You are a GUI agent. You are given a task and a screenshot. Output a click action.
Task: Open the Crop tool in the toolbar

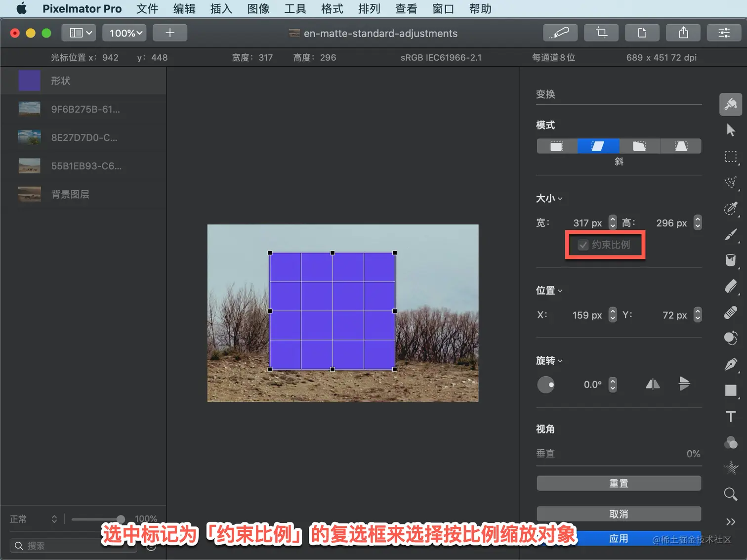601,33
